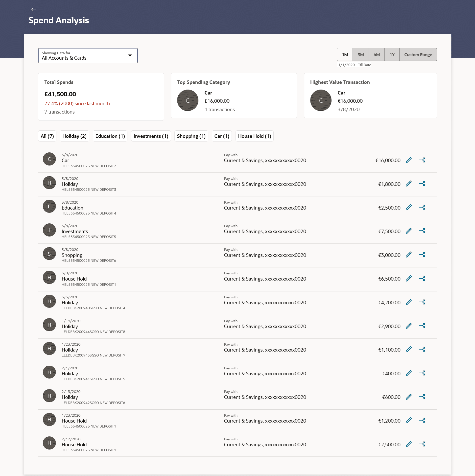Click the pencil icon for the €1,200.00 House Hold row

[409, 421]
